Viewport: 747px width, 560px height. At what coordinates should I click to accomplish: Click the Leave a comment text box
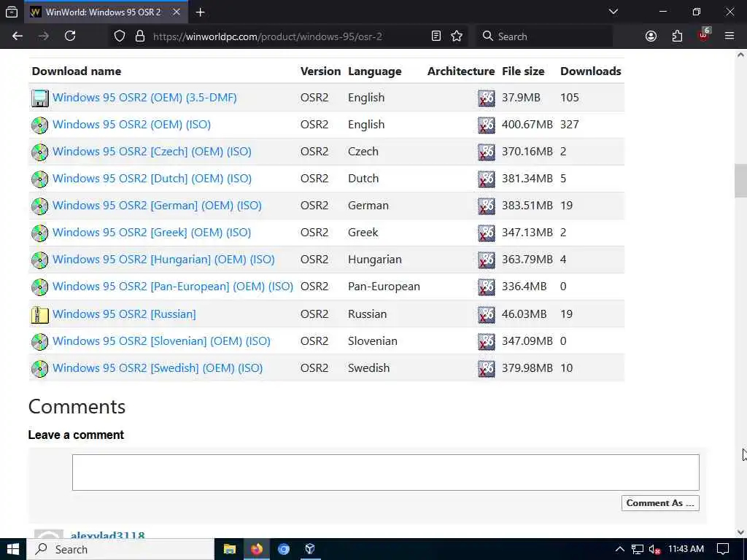point(386,472)
